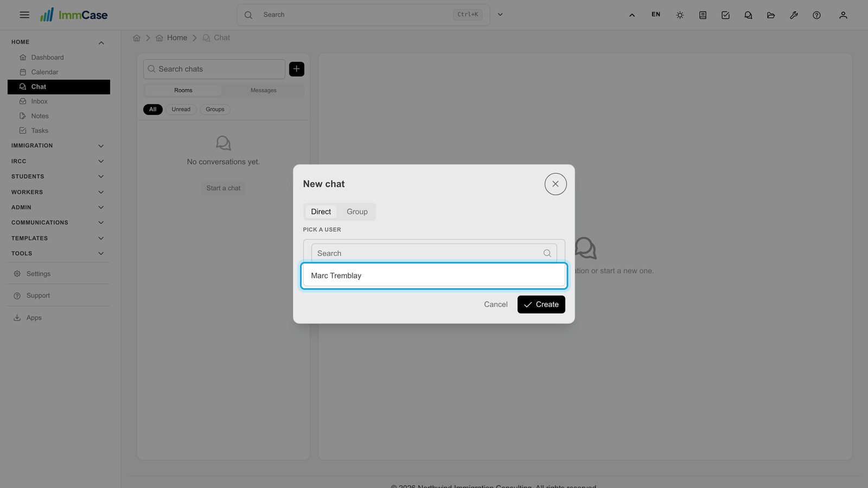Open the folder icon in top bar

771,15
